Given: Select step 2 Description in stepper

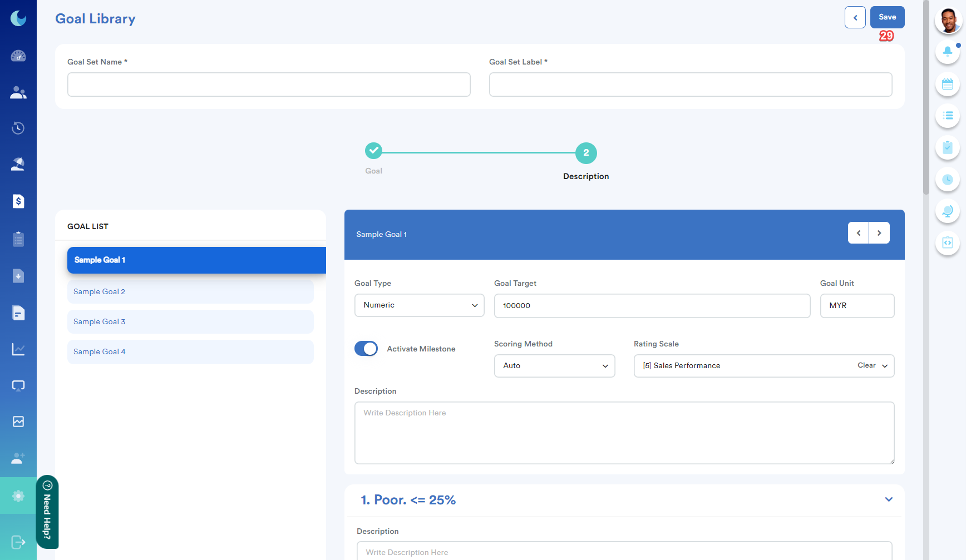Looking at the screenshot, I should 586,153.
